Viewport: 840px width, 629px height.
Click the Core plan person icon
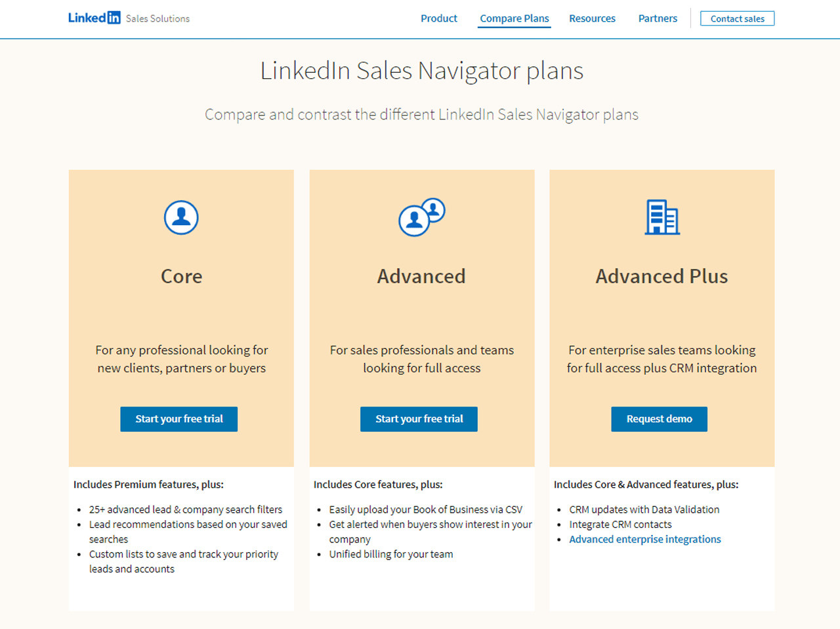coord(181,217)
